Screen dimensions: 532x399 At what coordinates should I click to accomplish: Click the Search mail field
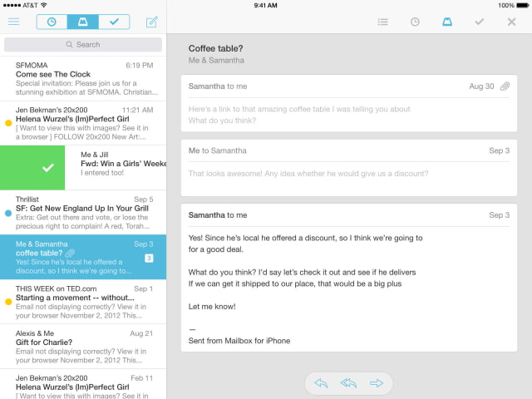[82, 45]
